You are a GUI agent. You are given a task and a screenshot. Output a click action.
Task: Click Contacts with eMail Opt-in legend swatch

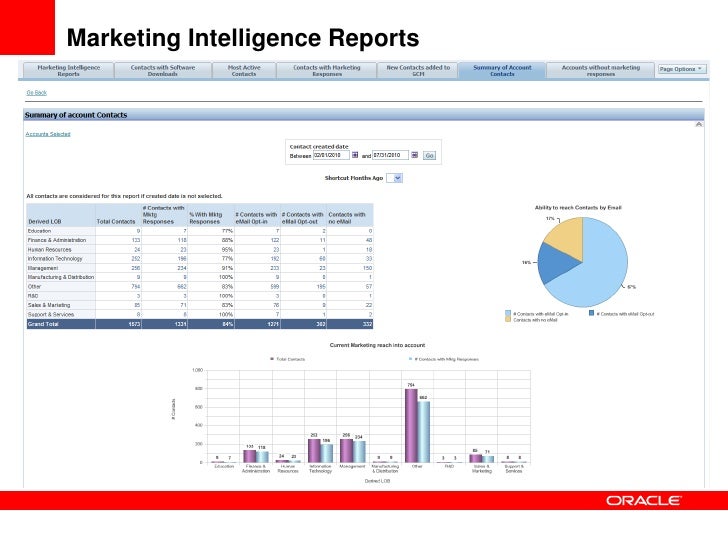(508, 313)
